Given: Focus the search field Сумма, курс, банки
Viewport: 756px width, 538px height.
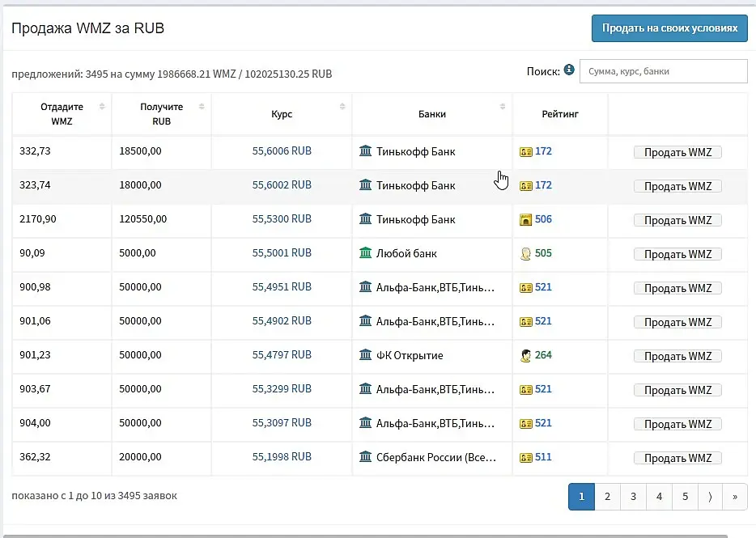Looking at the screenshot, I should 664,71.
